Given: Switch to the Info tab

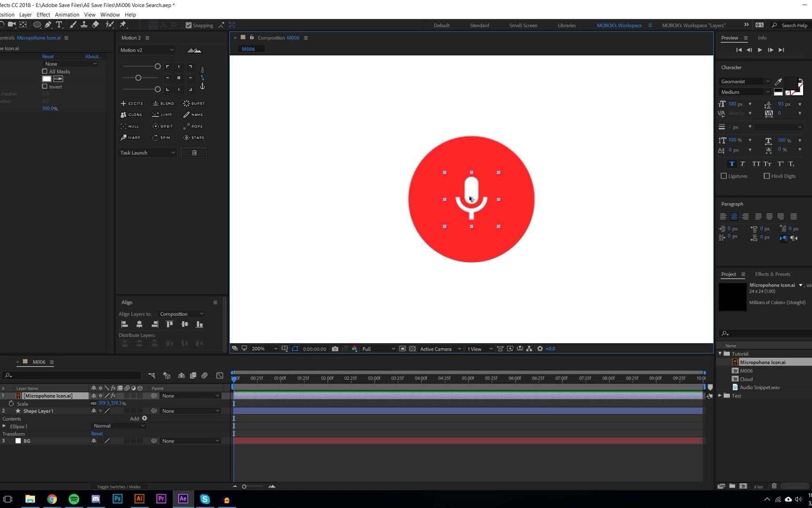Looking at the screenshot, I should pyautogui.click(x=762, y=38).
